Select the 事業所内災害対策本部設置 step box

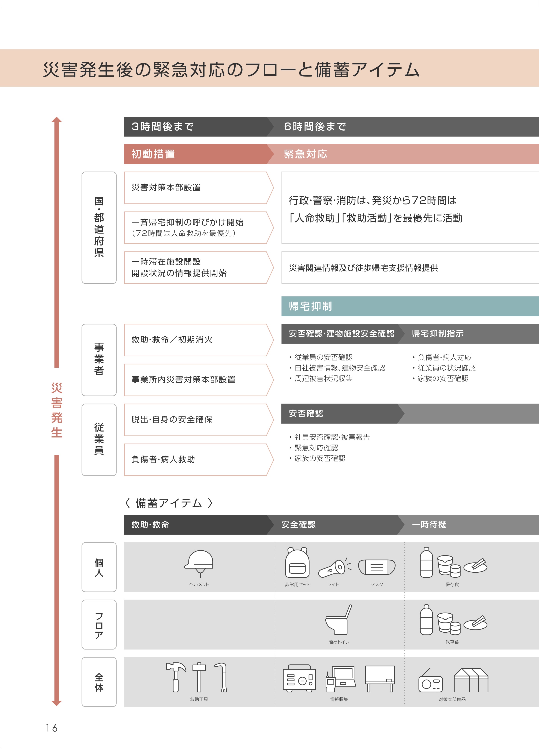(x=199, y=380)
